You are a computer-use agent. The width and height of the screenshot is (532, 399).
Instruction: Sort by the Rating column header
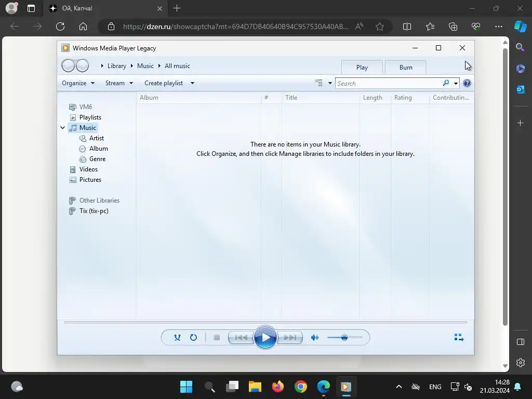pyautogui.click(x=410, y=98)
